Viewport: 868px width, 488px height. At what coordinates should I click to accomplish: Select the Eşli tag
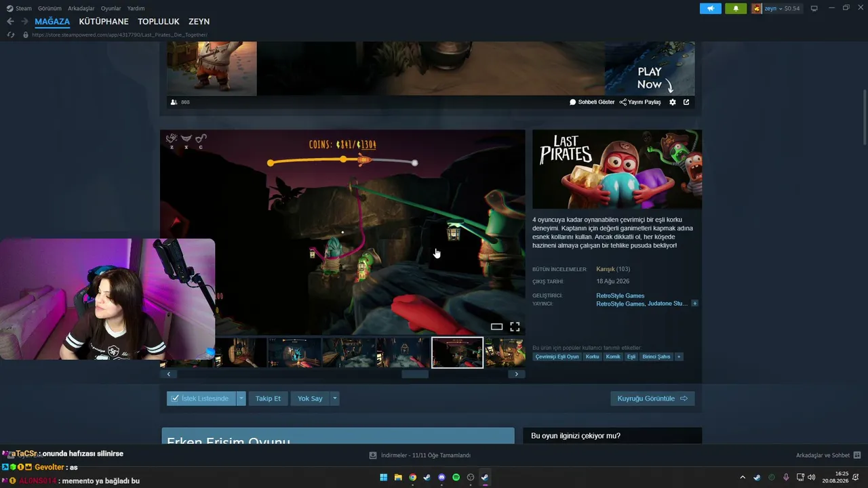pos(631,357)
